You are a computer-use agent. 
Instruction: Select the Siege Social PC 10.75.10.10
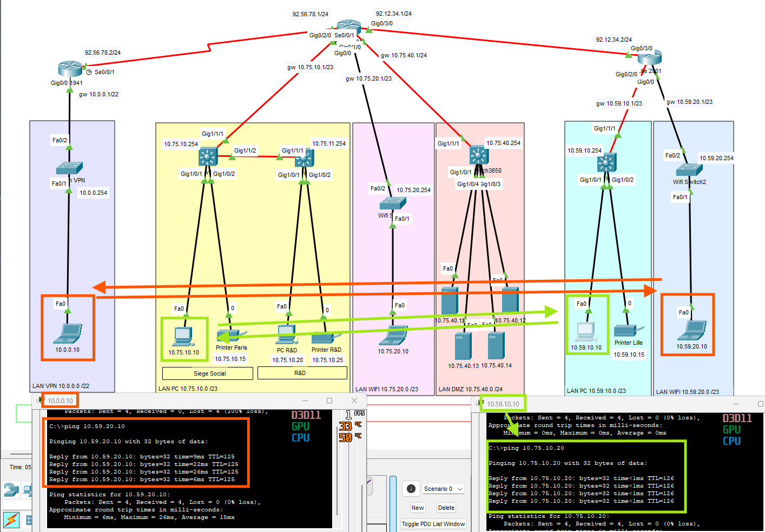[x=183, y=337]
